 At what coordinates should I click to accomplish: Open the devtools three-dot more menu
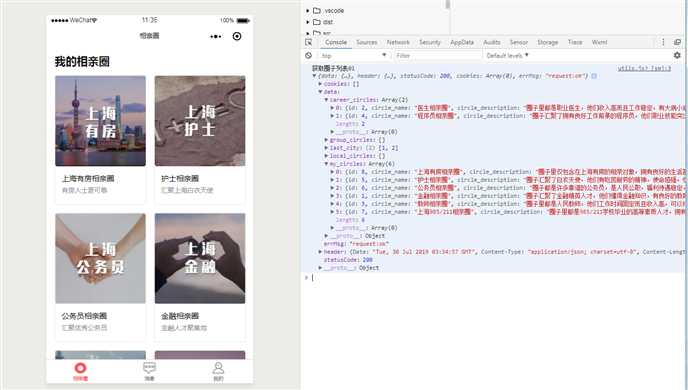tap(663, 42)
